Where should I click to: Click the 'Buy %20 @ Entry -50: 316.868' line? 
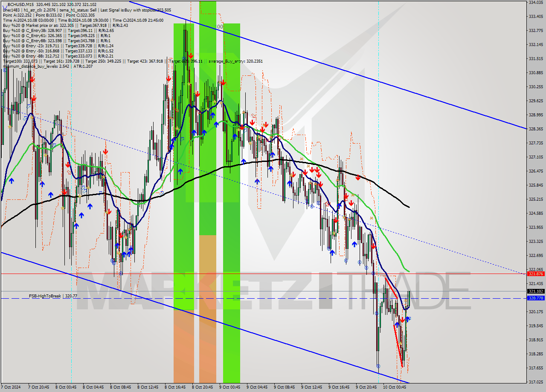tap(58, 51)
